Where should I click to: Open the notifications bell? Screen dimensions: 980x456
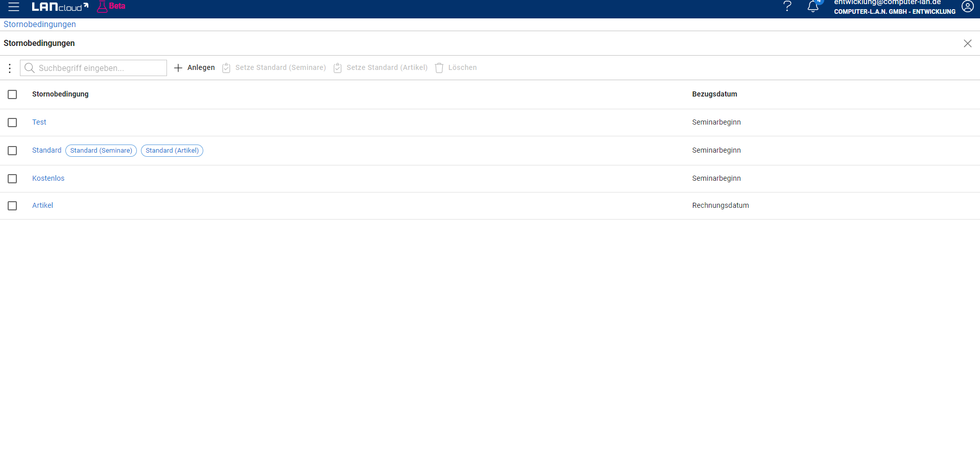click(813, 6)
